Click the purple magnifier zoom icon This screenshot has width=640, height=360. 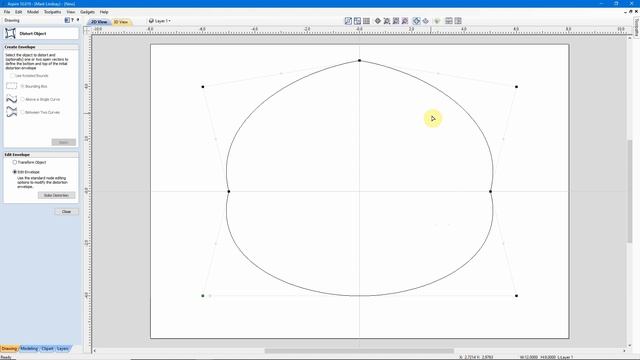click(x=404, y=21)
